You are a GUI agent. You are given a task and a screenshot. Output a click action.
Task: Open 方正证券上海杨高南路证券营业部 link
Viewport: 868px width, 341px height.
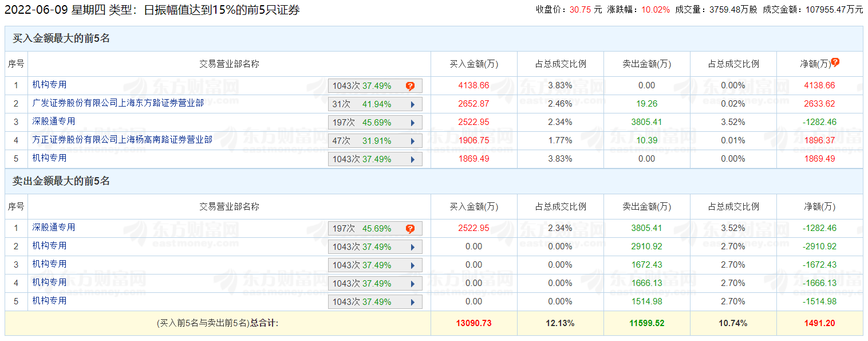click(x=122, y=140)
